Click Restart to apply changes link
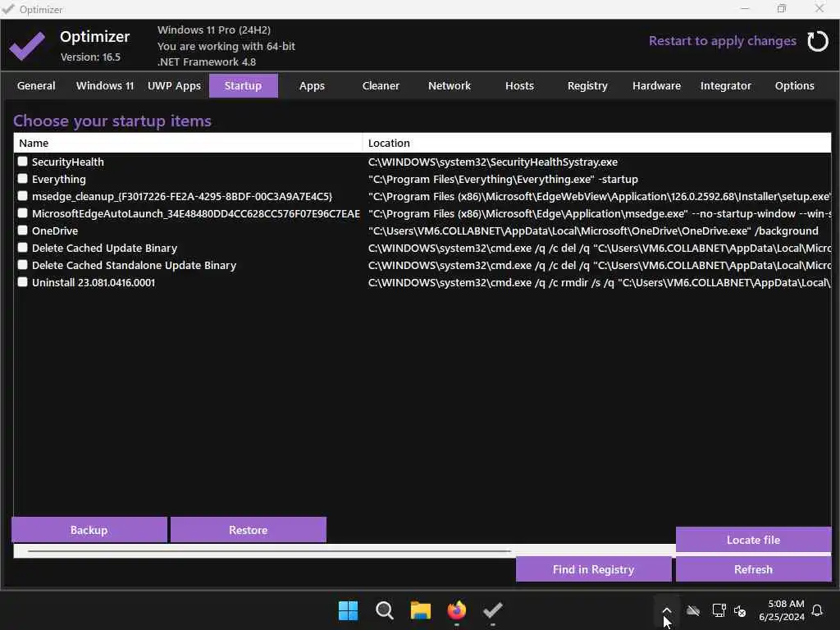The width and height of the screenshot is (840, 630). click(x=722, y=41)
